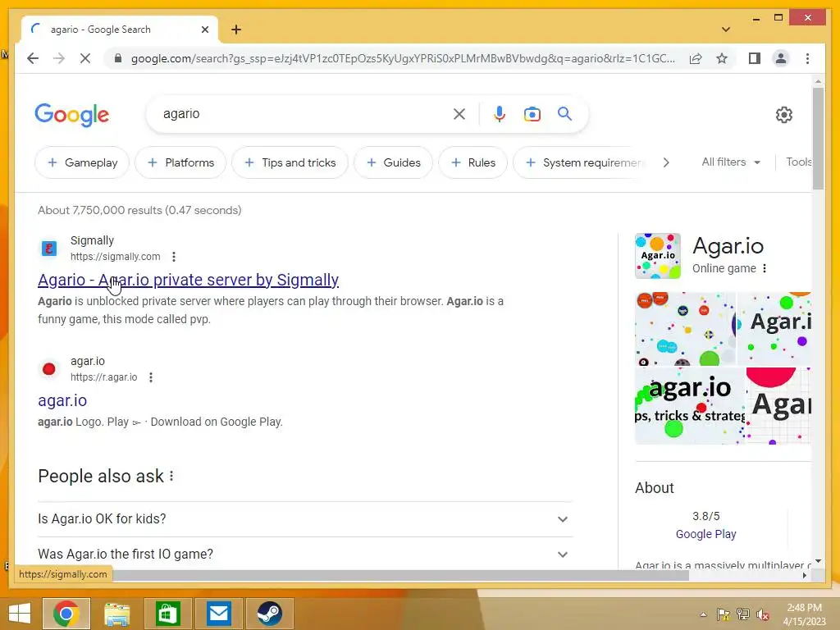Open the agar.io result three-dot options
Viewport: 840px width, 630px height.
tap(151, 377)
